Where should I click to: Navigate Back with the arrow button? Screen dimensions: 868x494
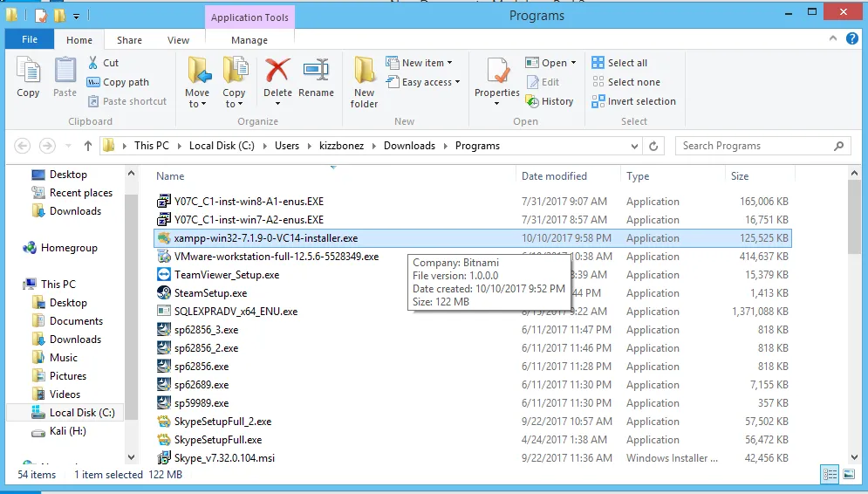22,146
